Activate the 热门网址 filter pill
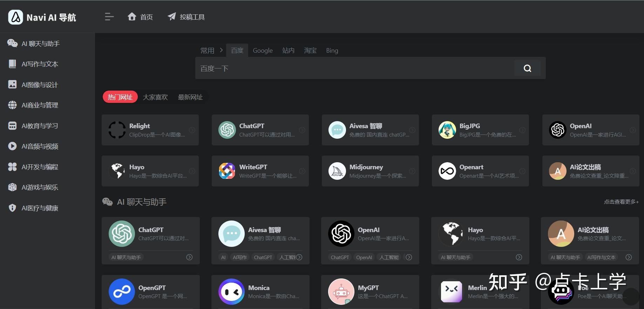 click(120, 97)
